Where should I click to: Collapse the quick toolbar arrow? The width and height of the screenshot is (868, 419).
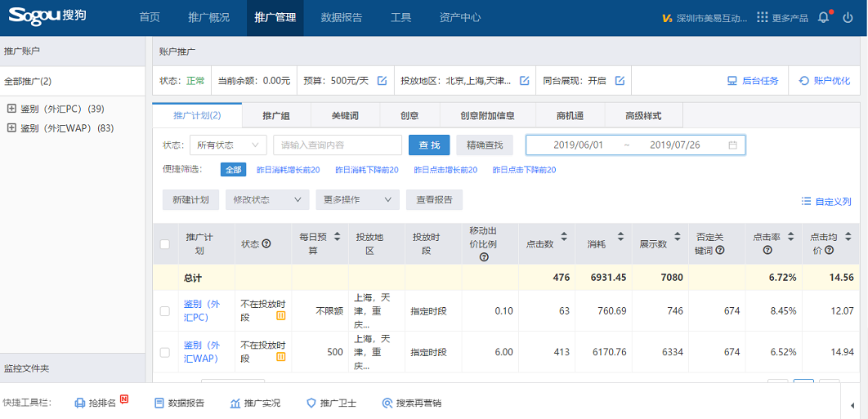pos(852,406)
